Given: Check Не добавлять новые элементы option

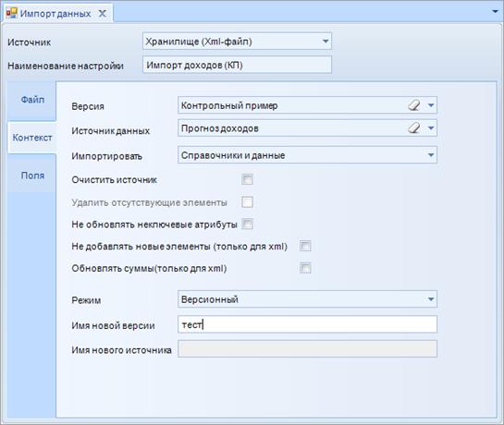Looking at the screenshot, I should click(x=305, y=246).
